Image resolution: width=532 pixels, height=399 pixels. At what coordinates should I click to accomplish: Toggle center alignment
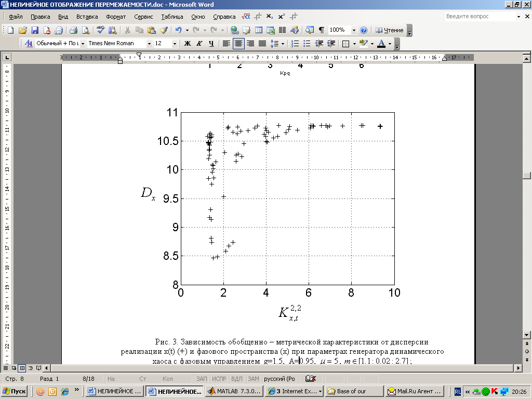click(238, 44)
